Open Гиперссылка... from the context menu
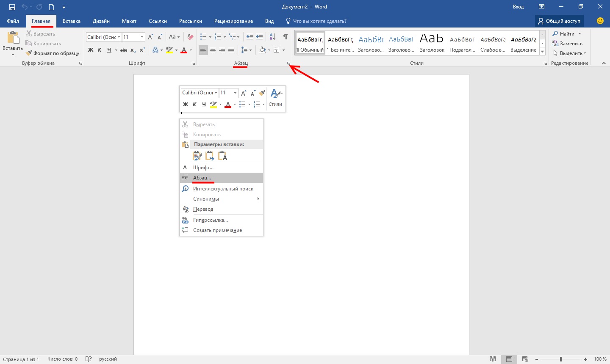This screenshot has height=364, width=610. click(x=222, y=220)
